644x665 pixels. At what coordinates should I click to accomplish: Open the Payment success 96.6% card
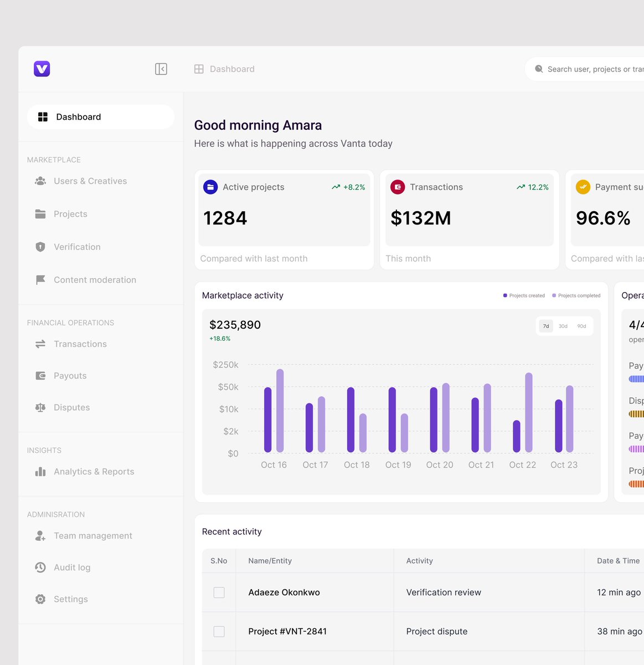[605, 220]
